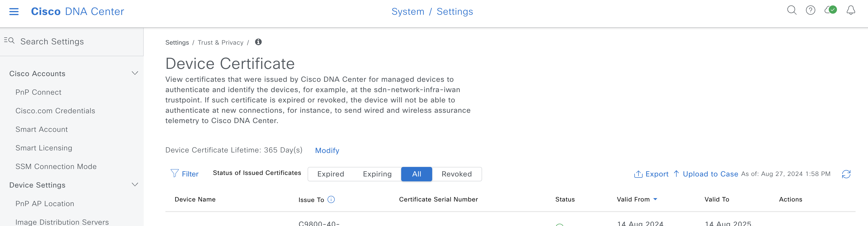Refresh the certificate table

pos(846,174)
